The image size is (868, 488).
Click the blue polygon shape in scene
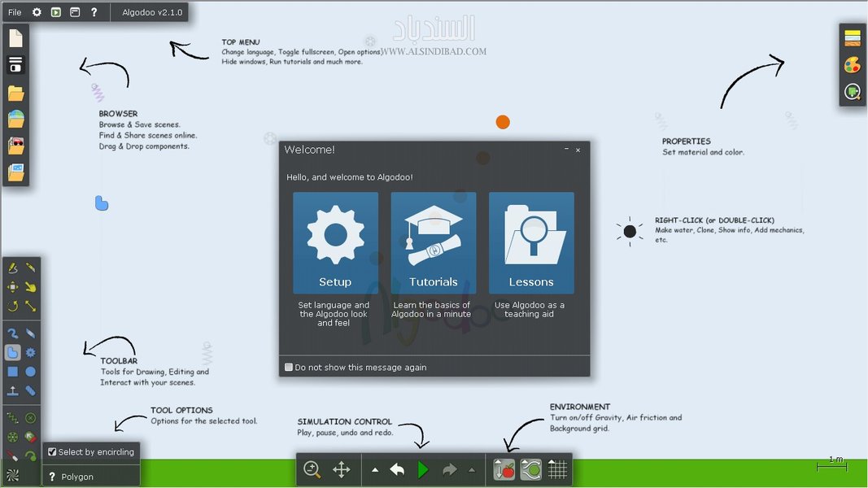tap(102, 203)
